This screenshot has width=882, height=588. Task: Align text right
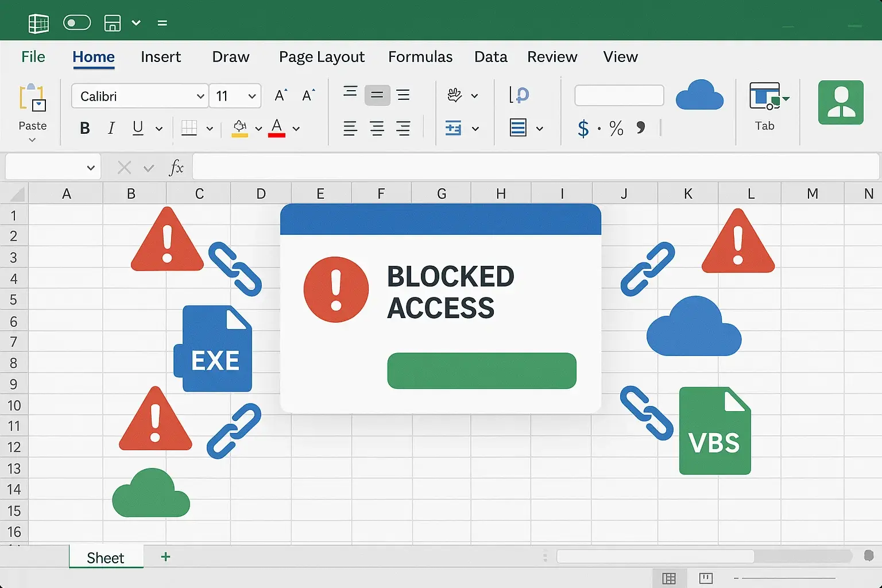(404, 129)
